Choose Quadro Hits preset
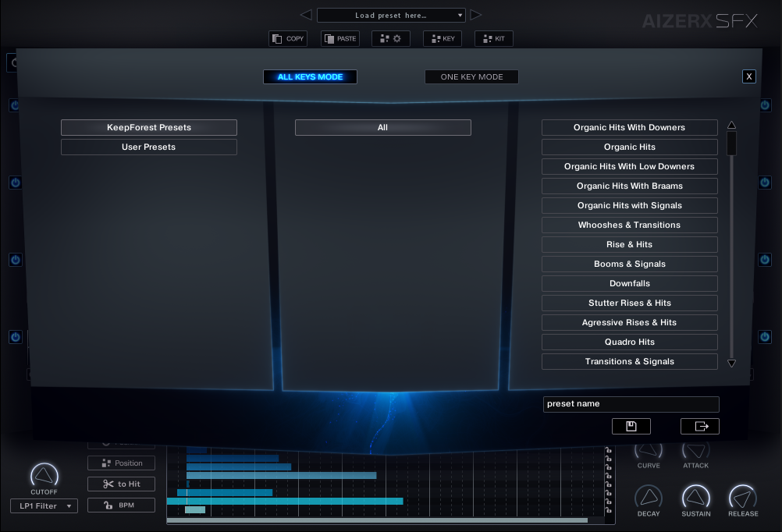The width and height of the screenshot is (782, 532). (629, 342)
